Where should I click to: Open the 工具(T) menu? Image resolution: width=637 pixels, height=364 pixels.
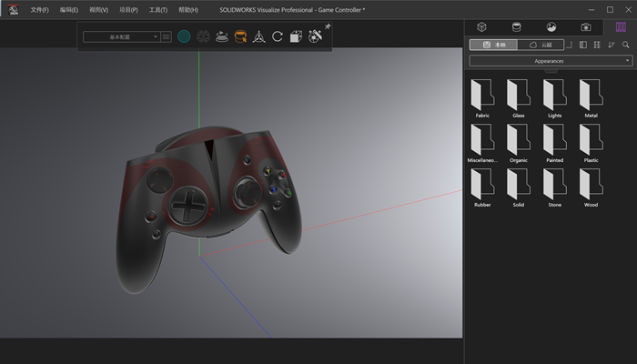click(158, 10)
